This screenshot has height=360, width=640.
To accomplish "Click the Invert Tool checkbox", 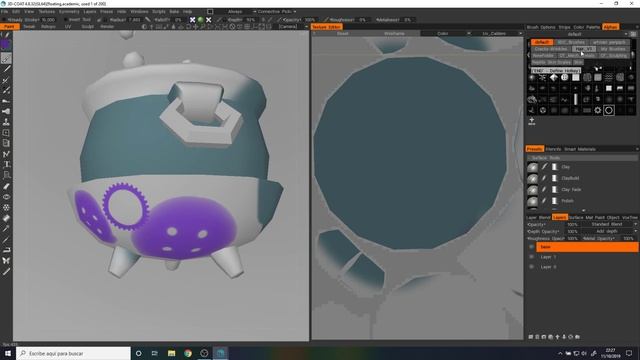I will pyautogui.click(x=66, y=20).
